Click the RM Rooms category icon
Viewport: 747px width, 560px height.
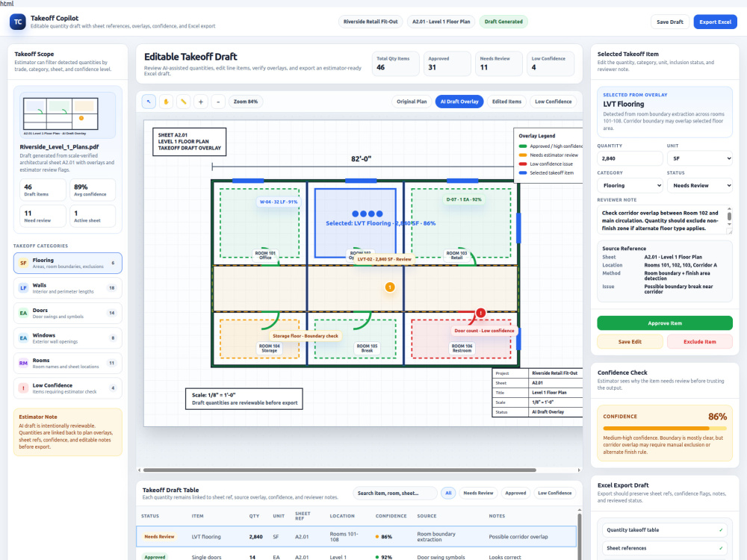click(x=23, y=363)
